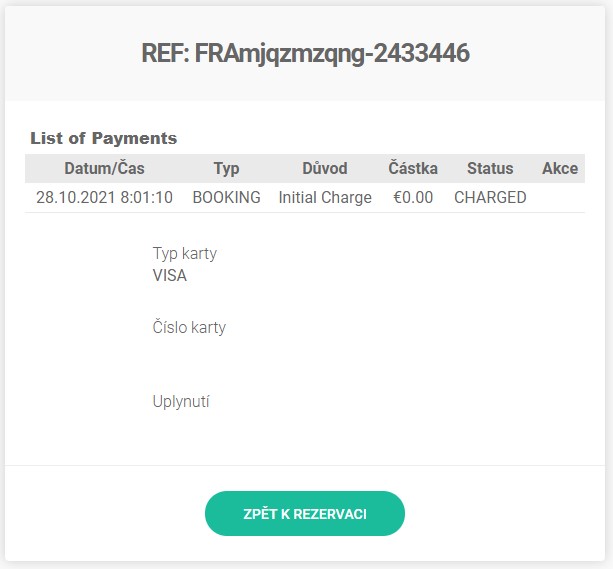This screenshot has height=569, width=613.
Task: Click the Uplynutí label
Action: [181, 401]
